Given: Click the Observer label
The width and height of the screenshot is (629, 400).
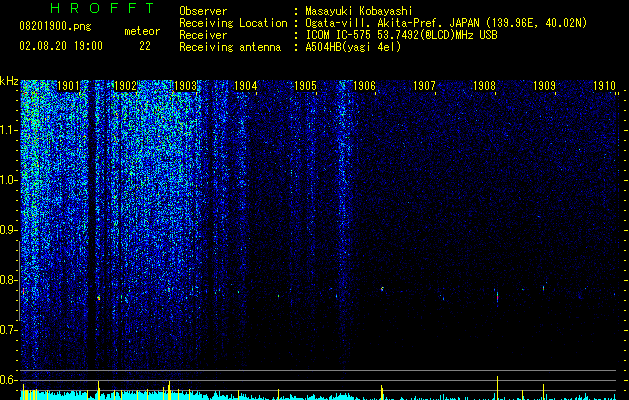Looking at the screenshot, I should [x=203, y=11].
